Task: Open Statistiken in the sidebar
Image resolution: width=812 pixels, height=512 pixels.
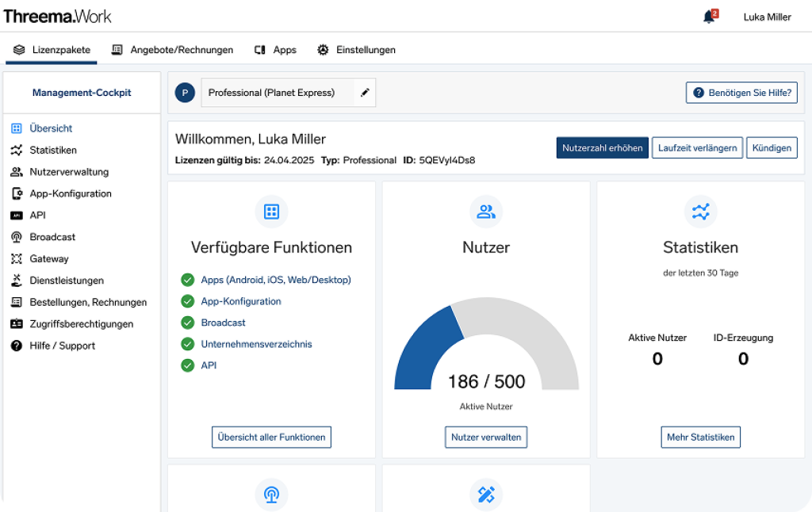Action: pos(53,150)
